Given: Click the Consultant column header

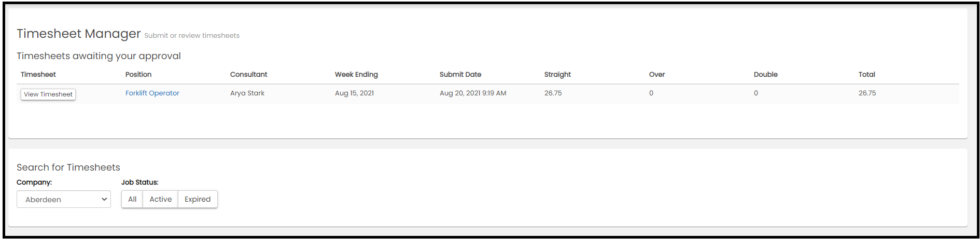Looking at the screenshot, I should 249,75.
